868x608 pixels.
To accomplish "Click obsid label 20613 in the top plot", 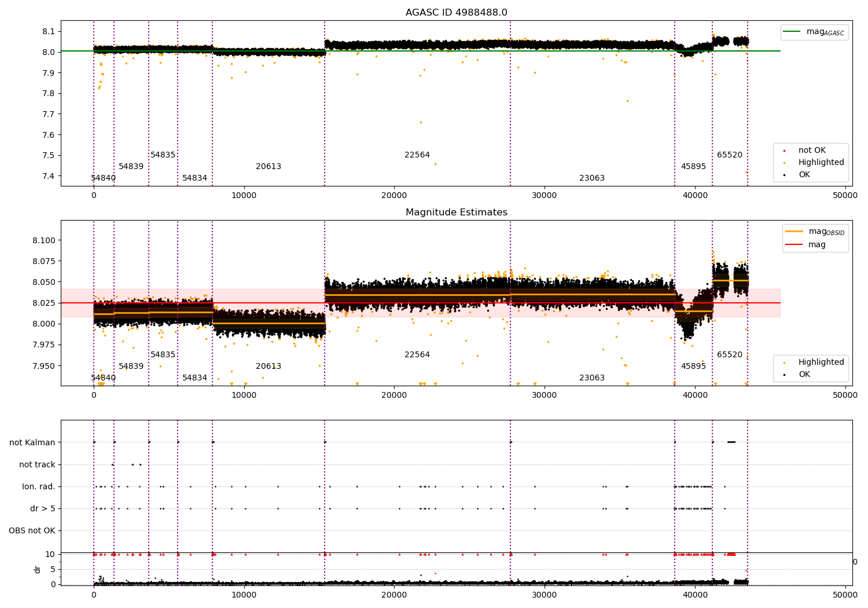I will [269, 167].
